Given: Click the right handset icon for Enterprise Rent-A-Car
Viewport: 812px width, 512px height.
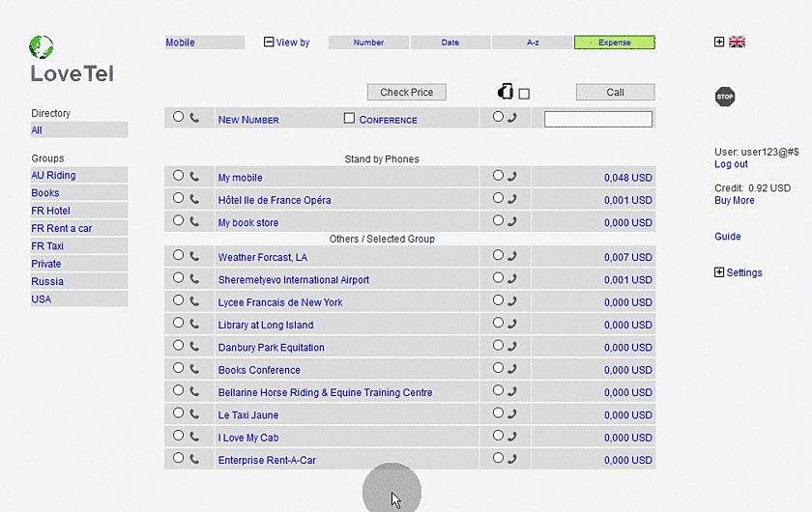Looking at the screenshot, I should point(511,460).
